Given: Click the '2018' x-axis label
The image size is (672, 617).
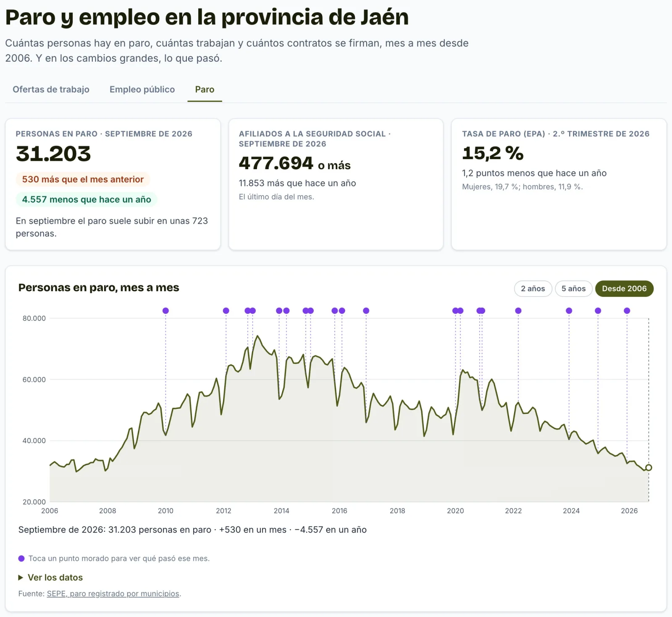Looking at the screenshot, I should (397, 511).
